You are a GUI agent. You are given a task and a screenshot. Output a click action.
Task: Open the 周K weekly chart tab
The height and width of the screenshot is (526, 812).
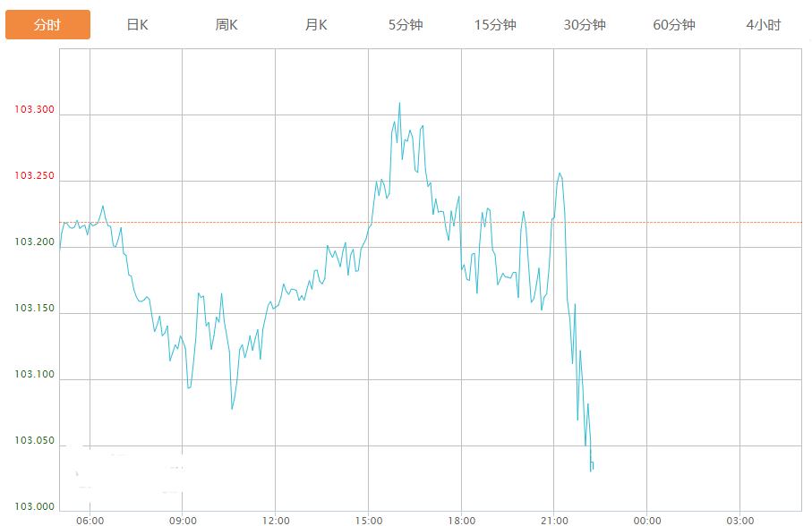coord(227,25)
